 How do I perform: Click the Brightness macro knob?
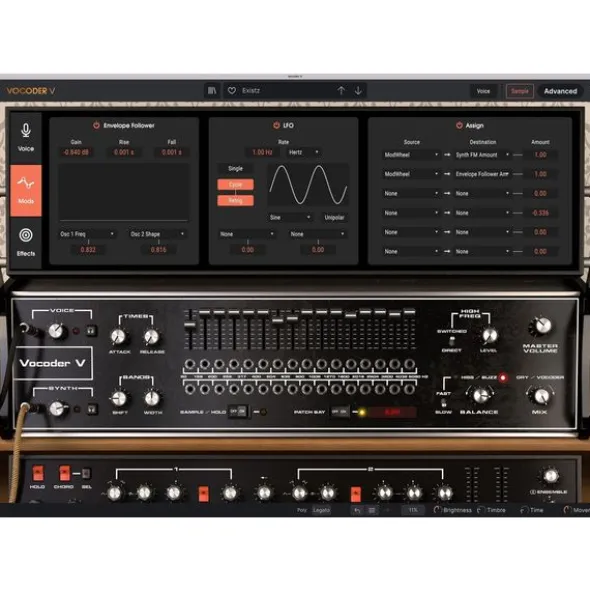coord(437,510)
